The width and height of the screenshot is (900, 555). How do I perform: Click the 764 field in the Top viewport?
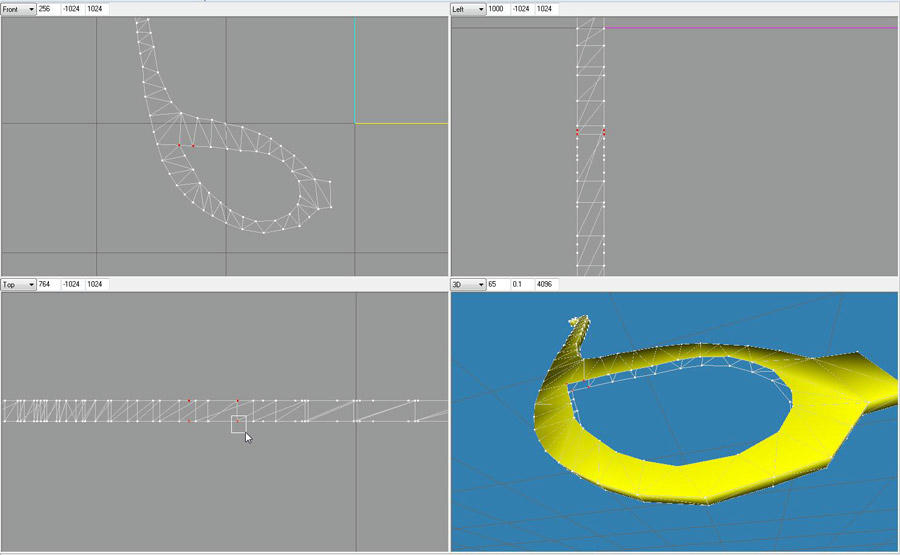pos(48,285)
